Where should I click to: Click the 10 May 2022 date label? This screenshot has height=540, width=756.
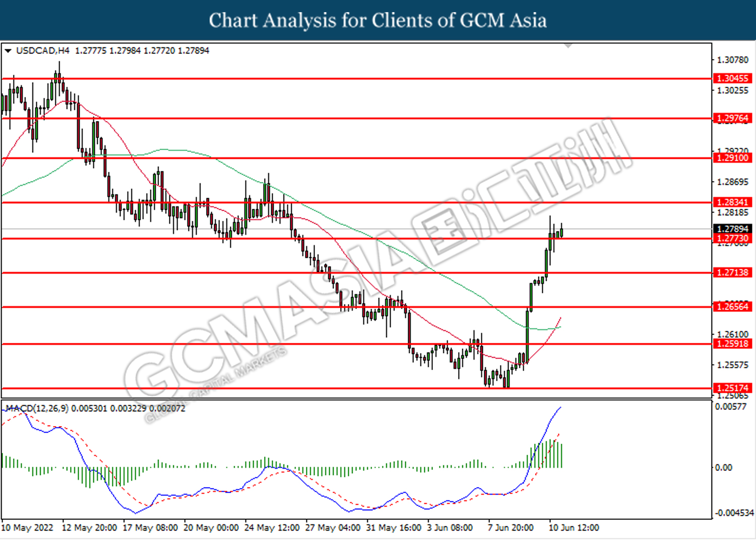[27, 528]
